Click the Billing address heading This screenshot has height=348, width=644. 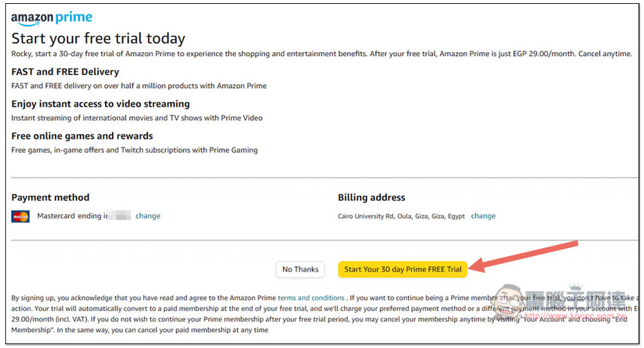coord(372,197)
